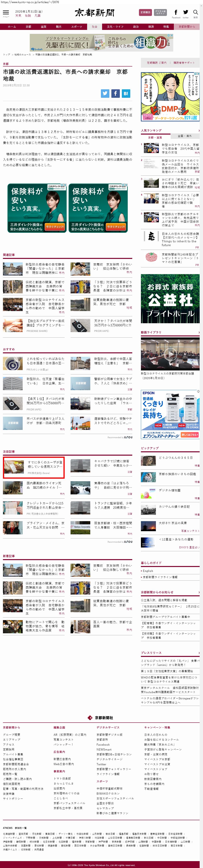
Task: Open search with the magnifier icon
Action: pyautogui.click(x=195, y=12)
